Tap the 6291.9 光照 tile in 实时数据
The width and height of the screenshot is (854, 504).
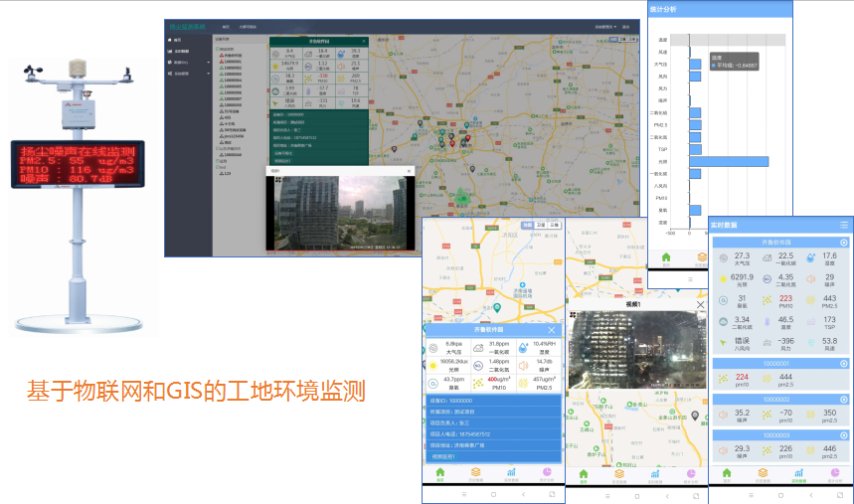(x=736, y=280)
